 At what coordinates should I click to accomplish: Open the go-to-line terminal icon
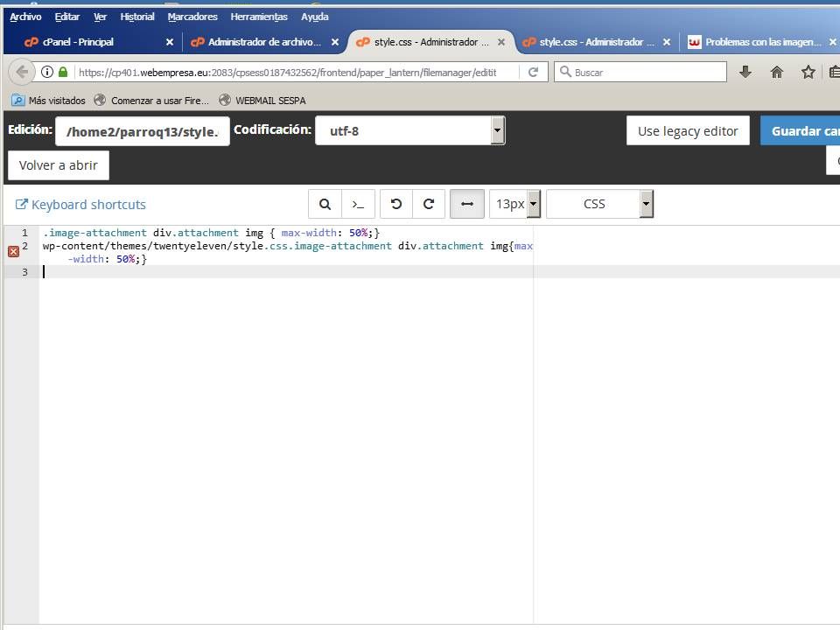(358, 204)
